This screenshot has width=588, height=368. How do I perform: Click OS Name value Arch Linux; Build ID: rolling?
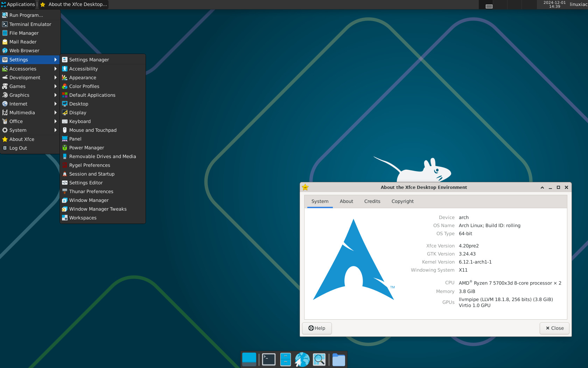489,225
